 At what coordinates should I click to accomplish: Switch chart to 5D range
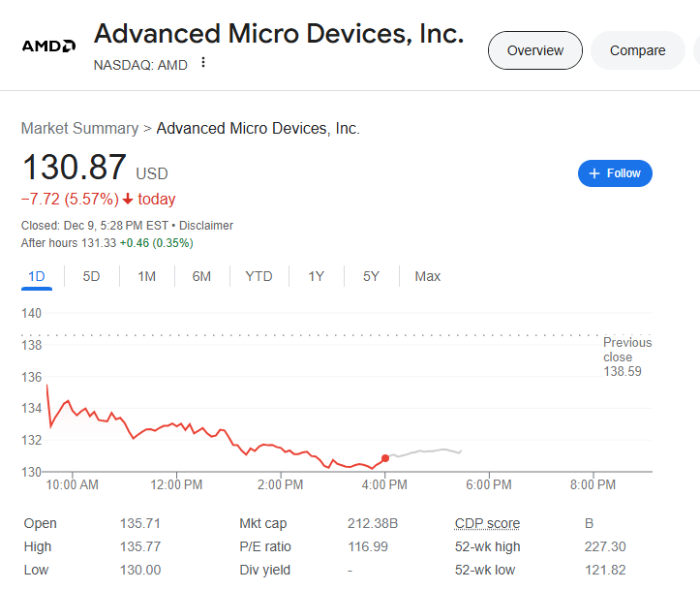[91, 276]
